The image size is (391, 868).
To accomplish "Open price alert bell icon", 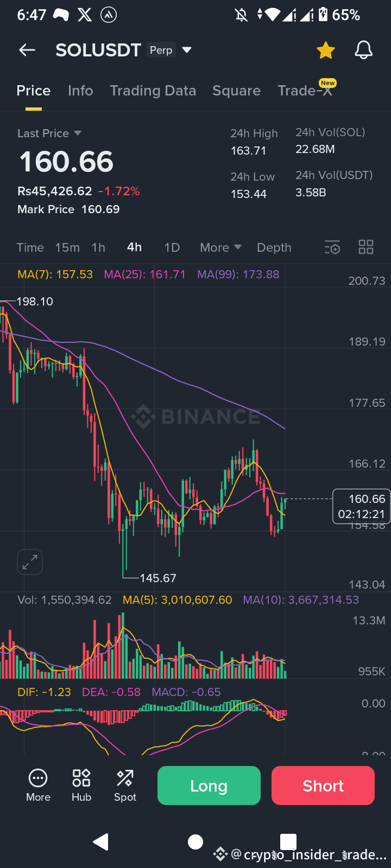I will pos(364,50).
